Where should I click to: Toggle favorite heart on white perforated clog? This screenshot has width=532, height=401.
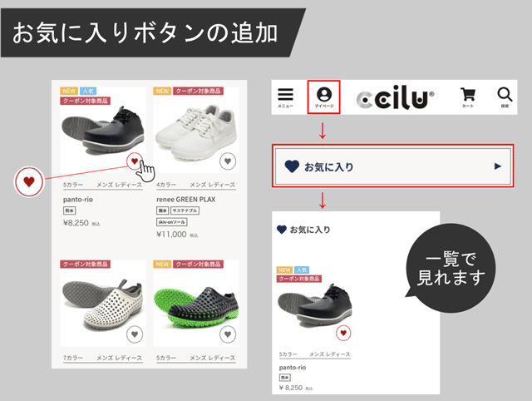coord(135,334)
